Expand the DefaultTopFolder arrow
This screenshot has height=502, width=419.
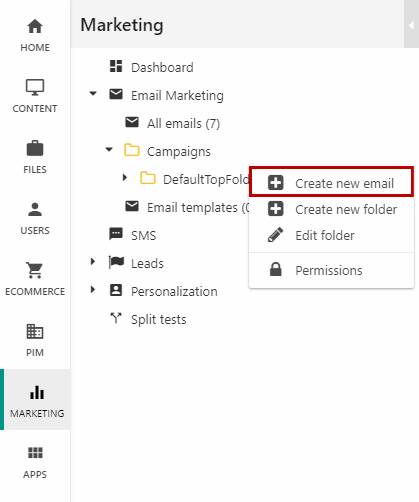(125, 178)
